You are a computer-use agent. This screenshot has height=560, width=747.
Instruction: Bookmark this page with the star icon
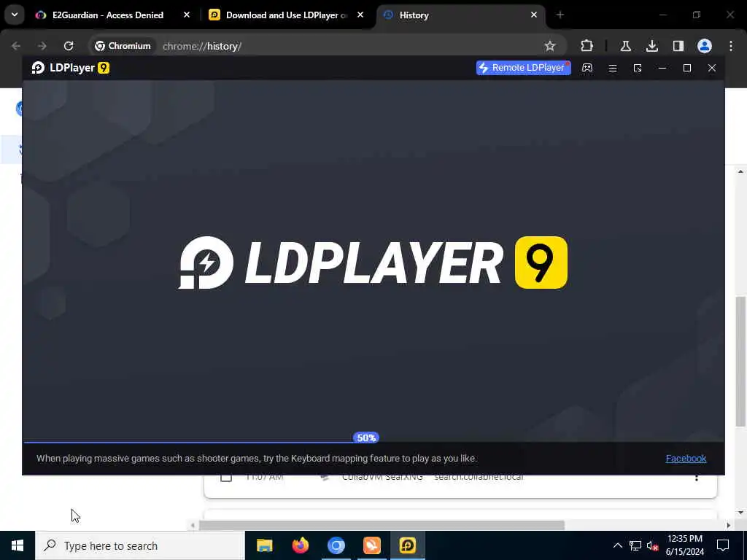tap(550, 46)
